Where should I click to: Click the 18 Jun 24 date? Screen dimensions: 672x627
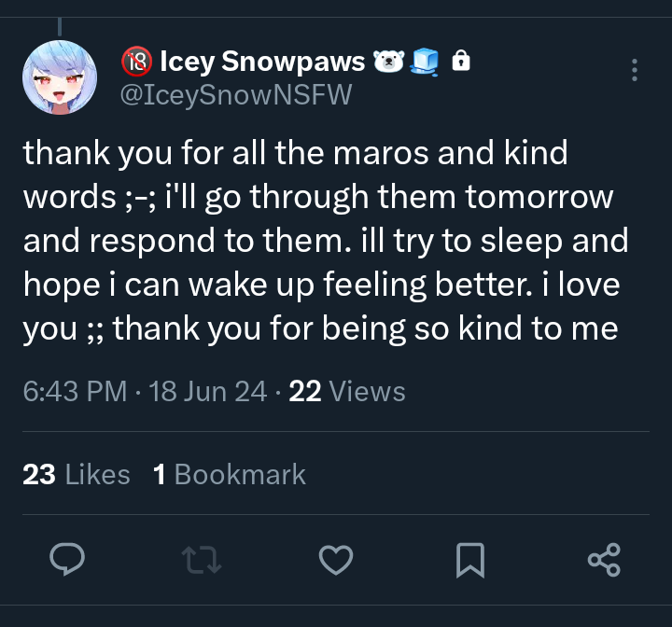[x=207, y=392]
